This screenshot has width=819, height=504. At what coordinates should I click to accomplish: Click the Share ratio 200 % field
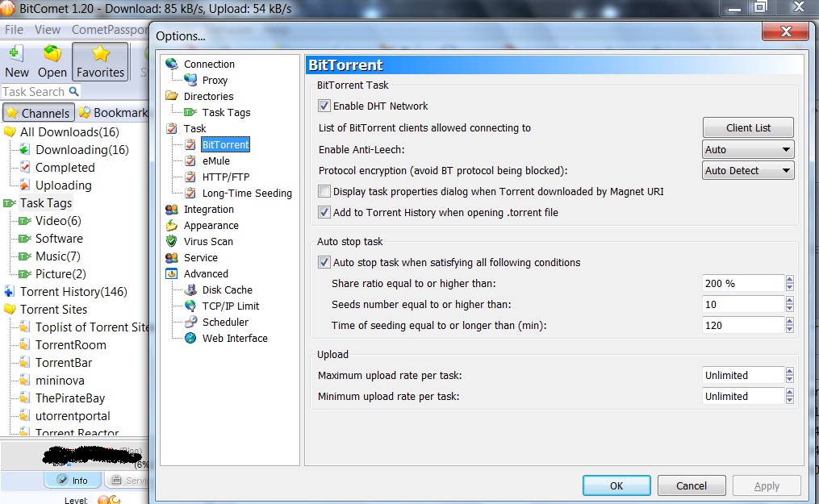click(743, 283)
